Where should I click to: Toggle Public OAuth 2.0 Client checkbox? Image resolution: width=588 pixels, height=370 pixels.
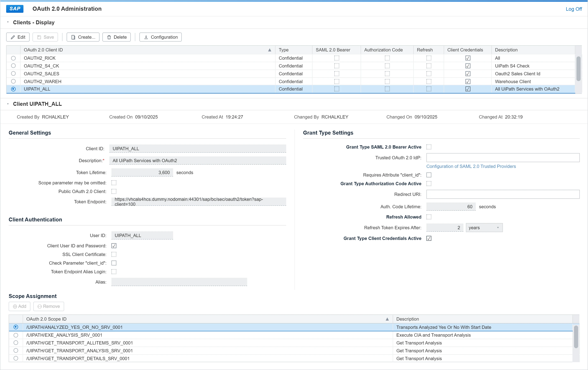click(x=114, y=191)
